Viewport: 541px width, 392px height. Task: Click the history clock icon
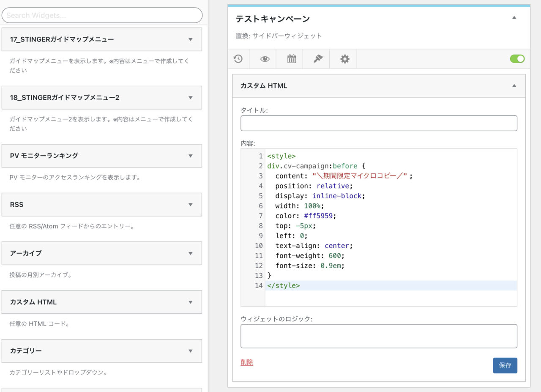pyautogui.click(x=238, y=59)
